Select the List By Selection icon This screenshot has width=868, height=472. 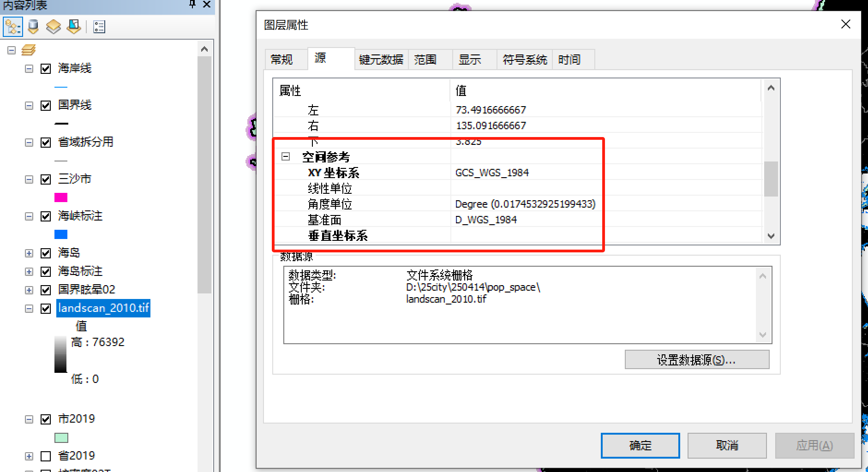pyautogui.click(x=73, y=26)
